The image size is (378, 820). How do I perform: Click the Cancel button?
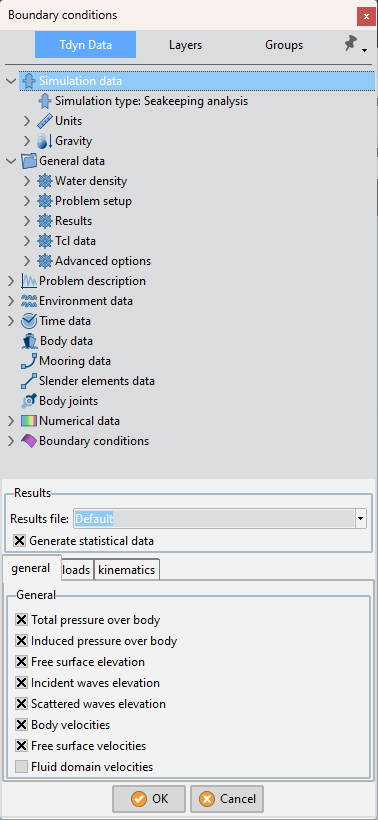click(226, 799)
